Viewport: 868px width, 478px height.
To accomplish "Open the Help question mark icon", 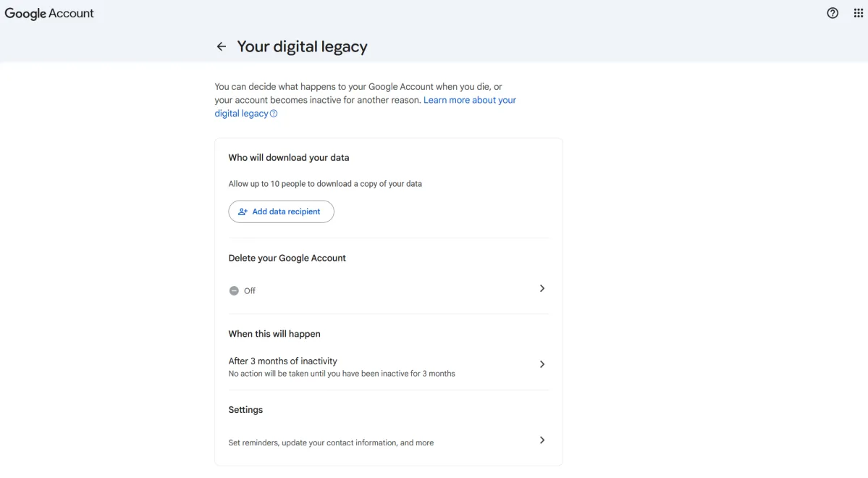I will point(833,13).
